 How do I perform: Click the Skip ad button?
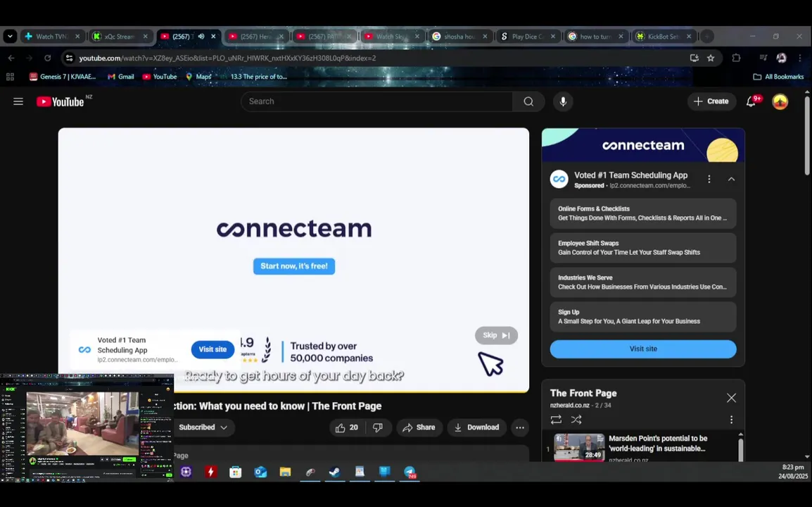click(496, 335)
